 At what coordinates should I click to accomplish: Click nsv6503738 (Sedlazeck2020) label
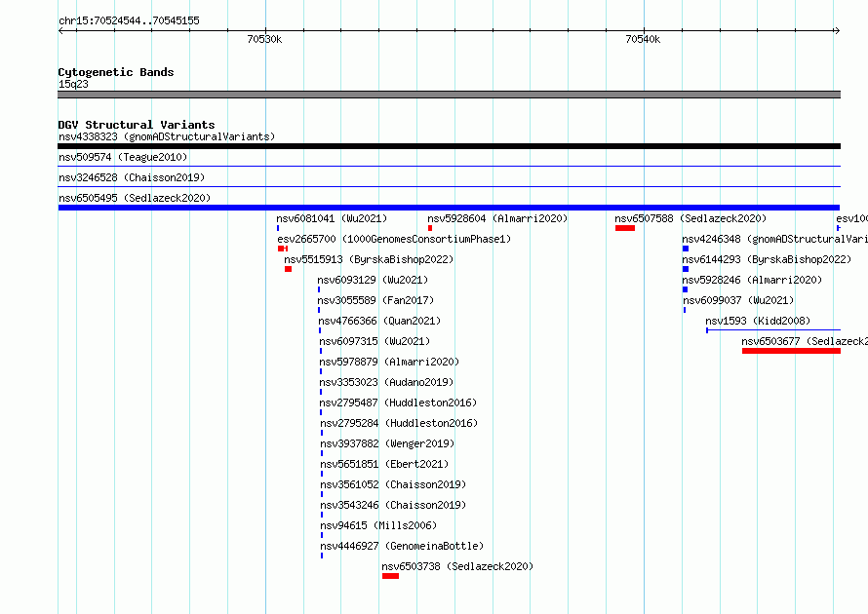[457, 566]
